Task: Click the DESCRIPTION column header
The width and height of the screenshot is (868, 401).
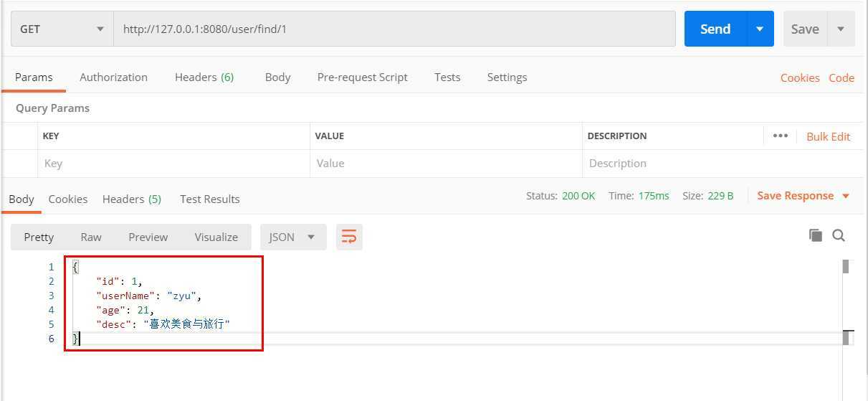Action: (x=617, y=136)
